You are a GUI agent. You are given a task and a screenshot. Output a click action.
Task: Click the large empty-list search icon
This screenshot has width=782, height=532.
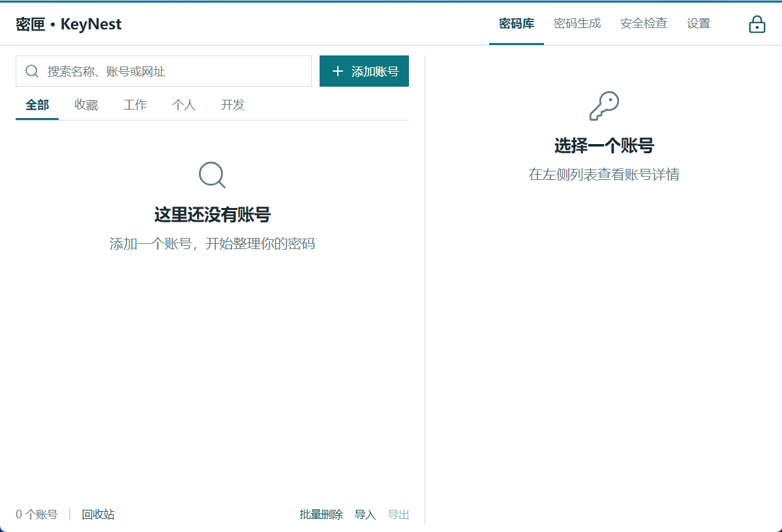212,175
